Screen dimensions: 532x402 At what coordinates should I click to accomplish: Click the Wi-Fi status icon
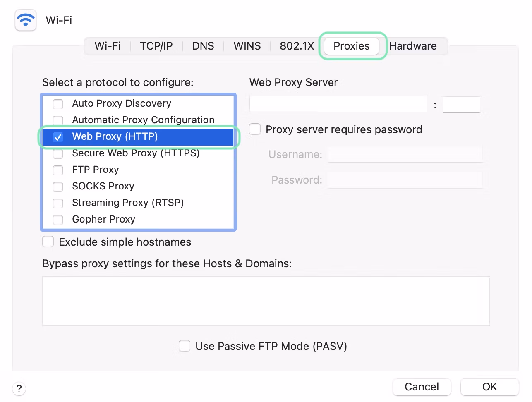25,20
